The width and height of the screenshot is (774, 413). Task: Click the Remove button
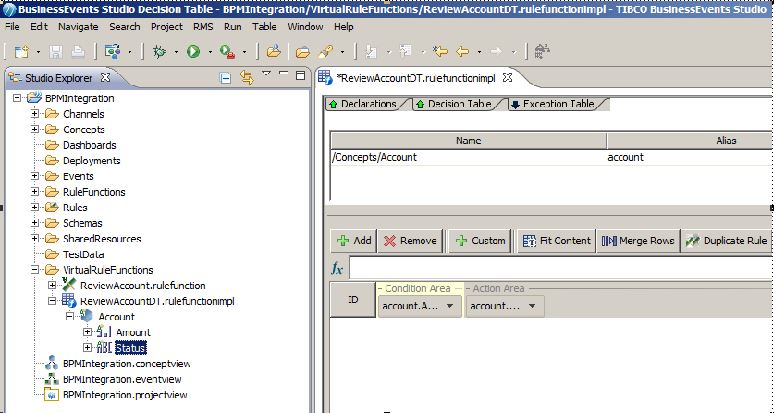[x=411, y=241]
